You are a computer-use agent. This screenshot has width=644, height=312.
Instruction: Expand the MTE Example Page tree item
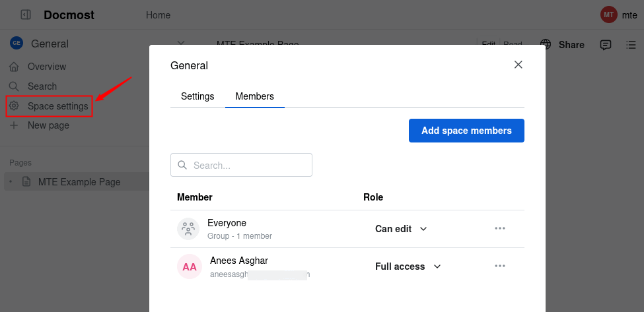11,182
